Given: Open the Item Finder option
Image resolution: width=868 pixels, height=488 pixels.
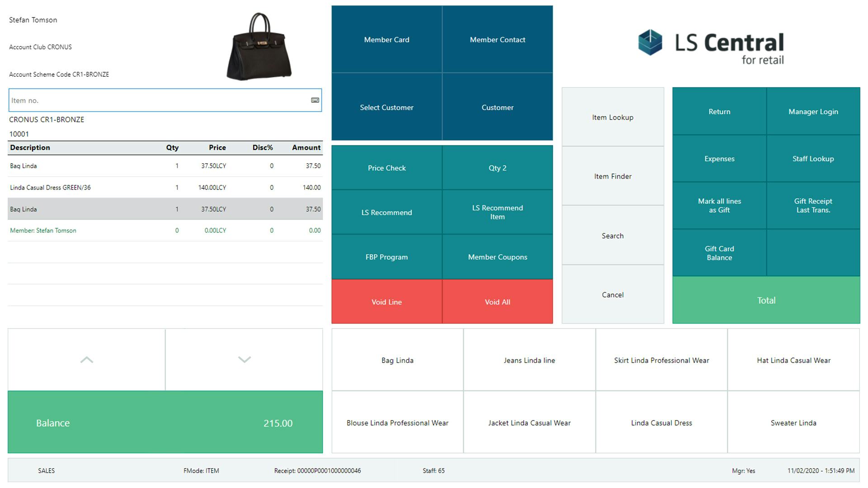Looking at the screenshot, I should (x=613, y=177).
